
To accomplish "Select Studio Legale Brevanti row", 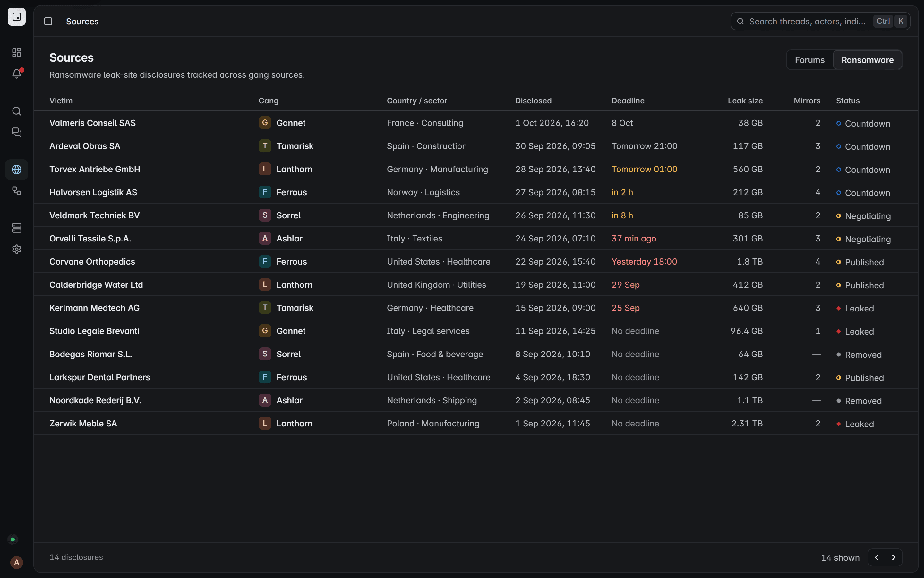I will (x=476, y=331).
